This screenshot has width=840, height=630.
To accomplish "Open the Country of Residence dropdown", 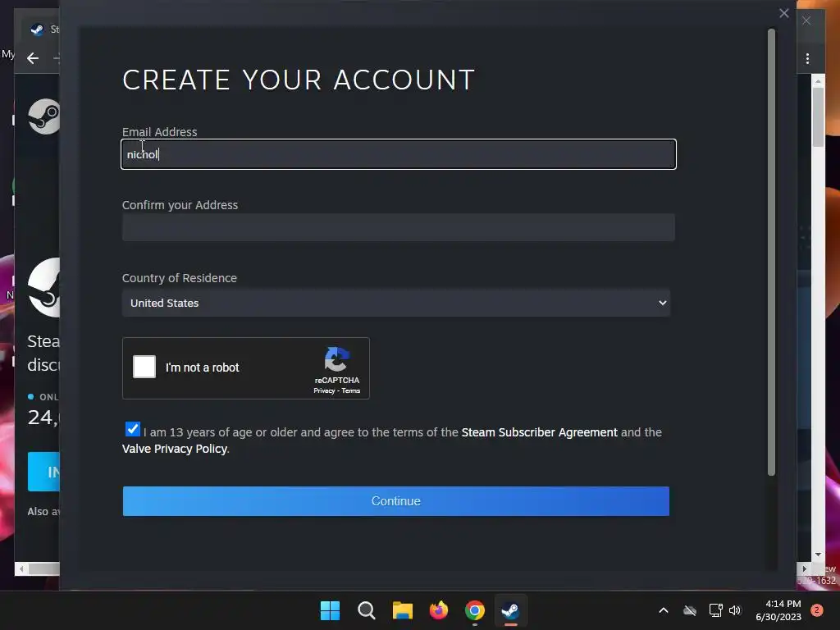I will (x=396, y=303).
